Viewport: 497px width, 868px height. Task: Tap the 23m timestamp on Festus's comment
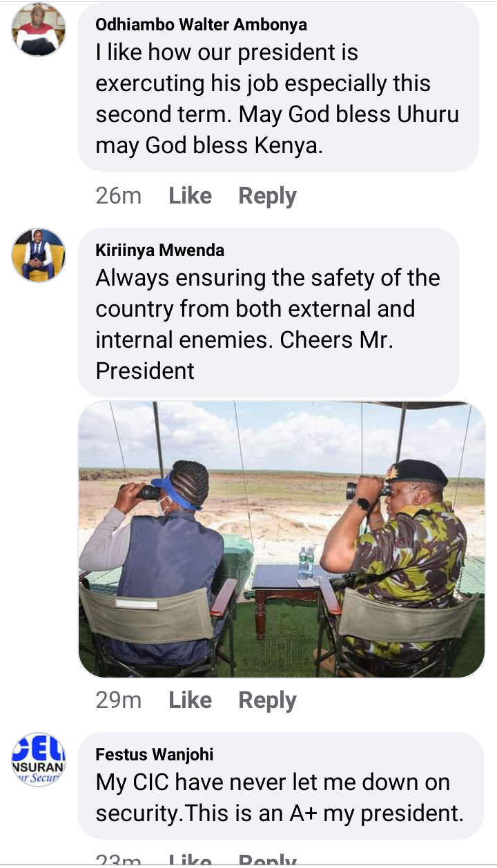tap(119, 860)
